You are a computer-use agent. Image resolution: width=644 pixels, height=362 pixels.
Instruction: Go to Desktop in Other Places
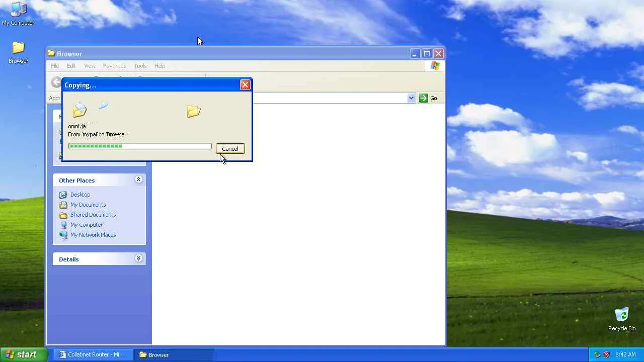[80, 195]
